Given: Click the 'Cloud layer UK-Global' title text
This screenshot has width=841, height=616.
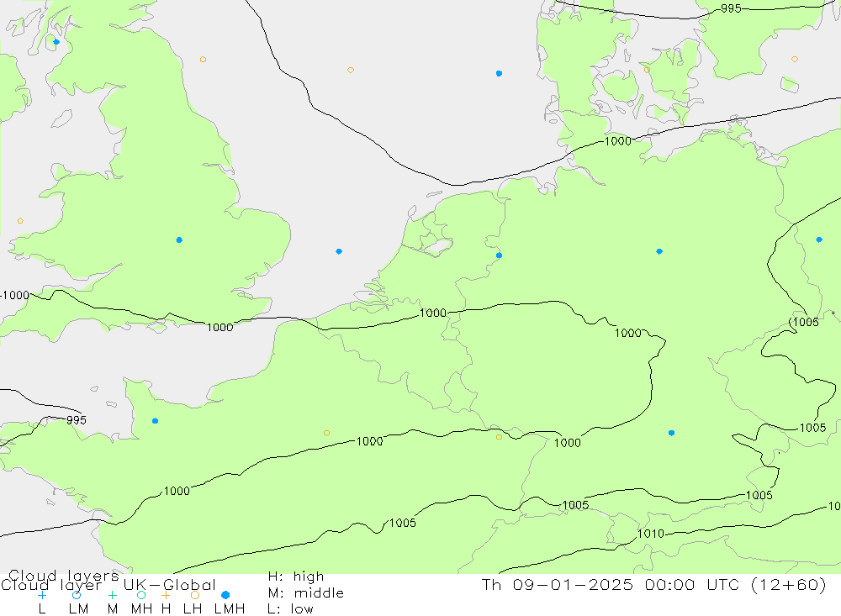Looking at the screenshot, I should (108, 585).
